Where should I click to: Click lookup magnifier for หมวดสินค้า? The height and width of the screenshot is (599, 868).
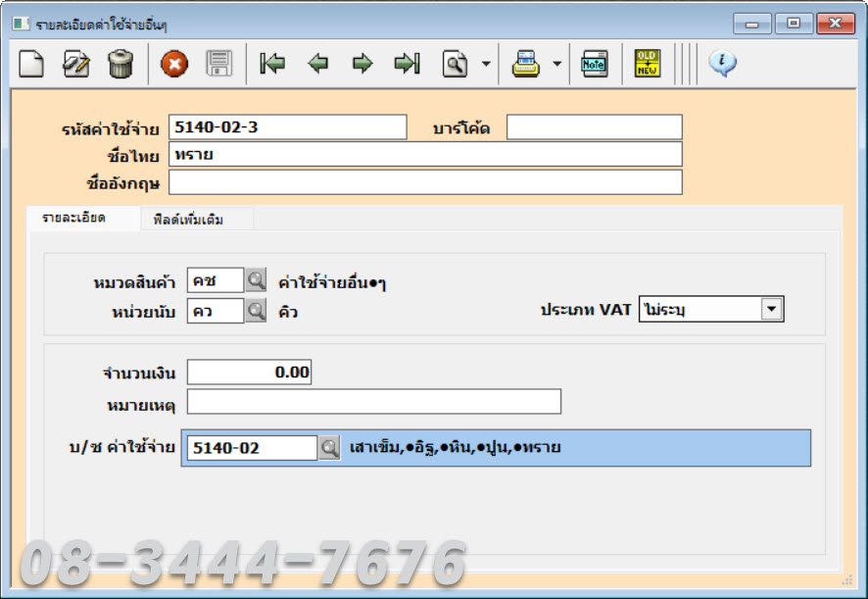(x=256, y=280)
